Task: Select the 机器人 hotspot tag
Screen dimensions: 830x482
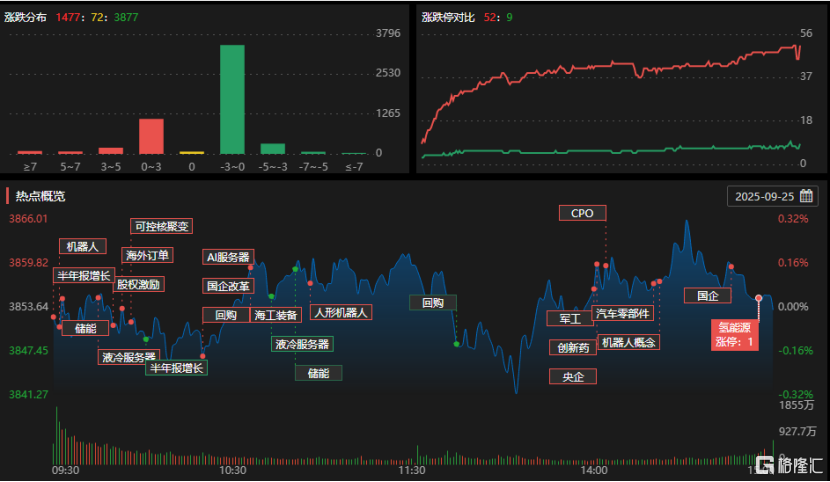Action: tap(83, 247)
